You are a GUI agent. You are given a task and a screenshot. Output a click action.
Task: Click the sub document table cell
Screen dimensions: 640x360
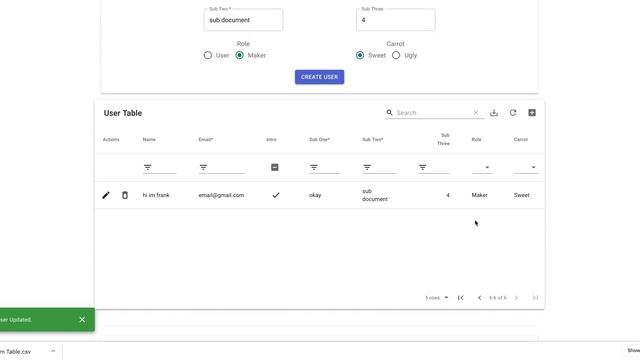tap(375, 195)
